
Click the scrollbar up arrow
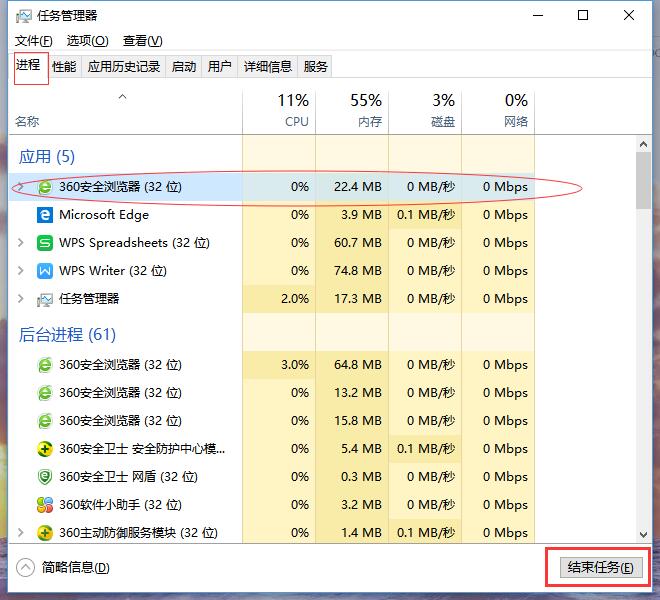click(x=643, y=145)
